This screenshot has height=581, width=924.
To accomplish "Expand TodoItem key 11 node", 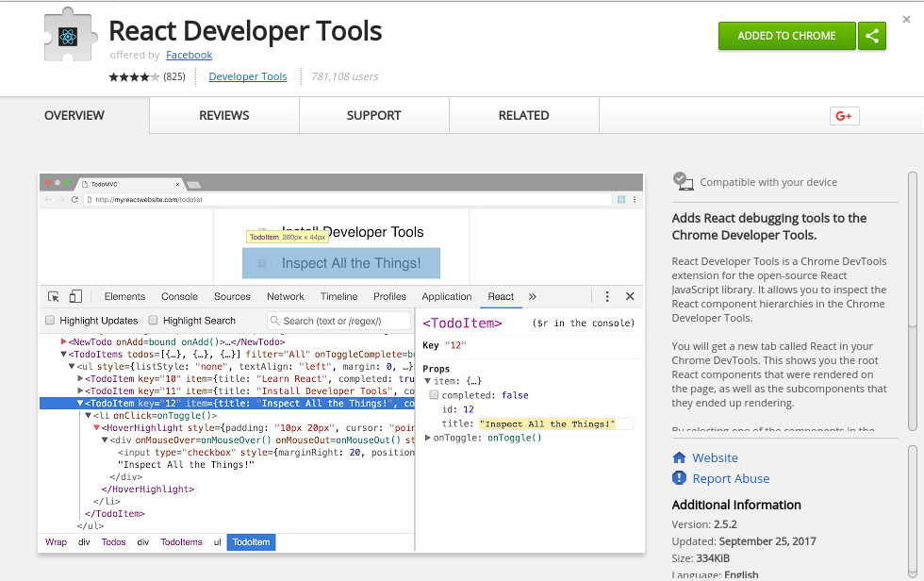I will pyautogui.click(x=80, y=390).
